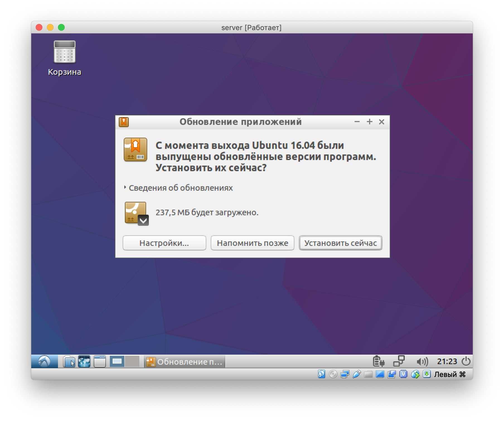This screenshot has width=504, height=421.
Task: Click the 21:23 panel clock
Action: 447,362
